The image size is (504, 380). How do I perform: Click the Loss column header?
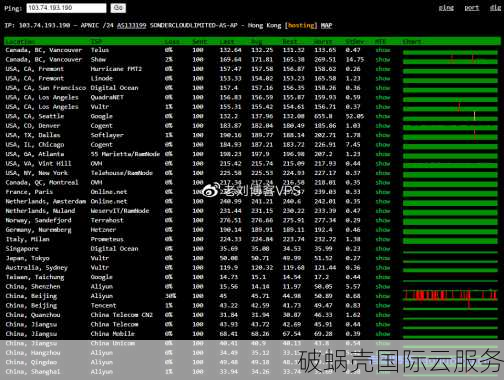pos(172,42)
